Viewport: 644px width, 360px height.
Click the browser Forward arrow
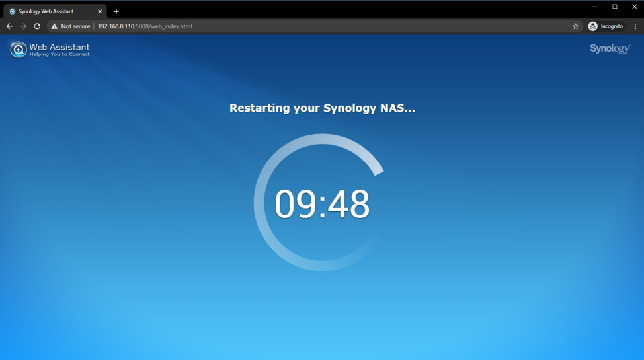click(x=23, y=26)
